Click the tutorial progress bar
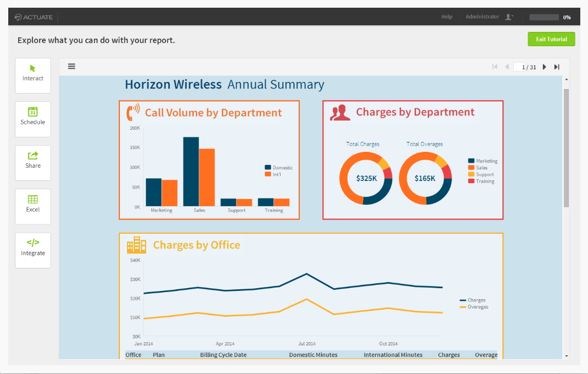Screen dimensions: 588x374 (544, 17)
